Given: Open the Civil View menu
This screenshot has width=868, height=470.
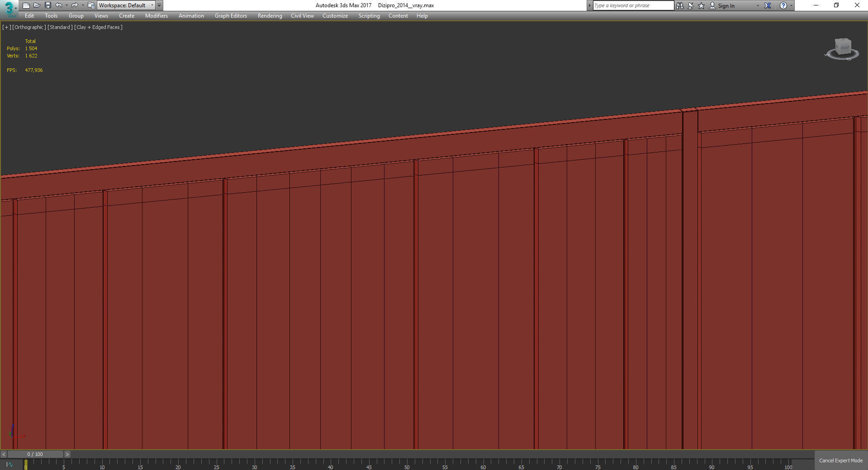Looking at the screenshot, I should tap(302, 16).
